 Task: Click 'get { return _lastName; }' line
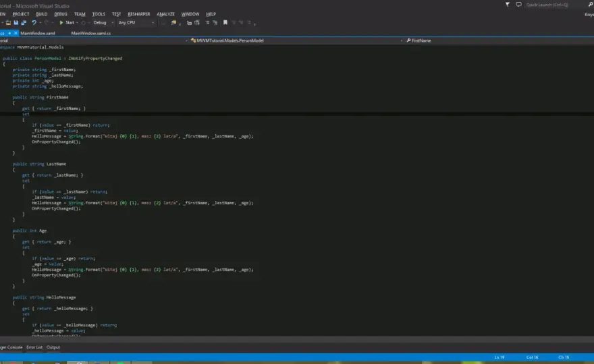53,175
